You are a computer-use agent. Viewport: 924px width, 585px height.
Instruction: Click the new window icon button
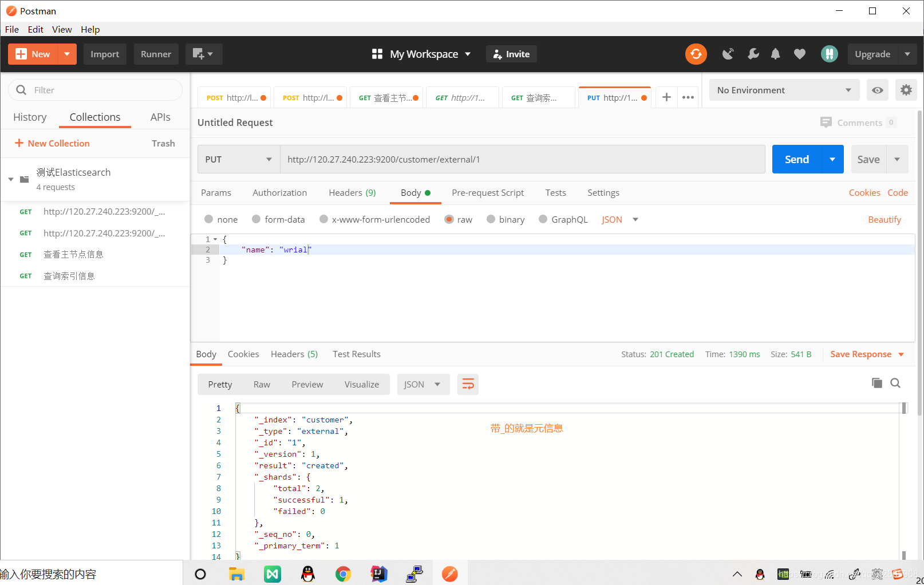[x=203, y=54]
